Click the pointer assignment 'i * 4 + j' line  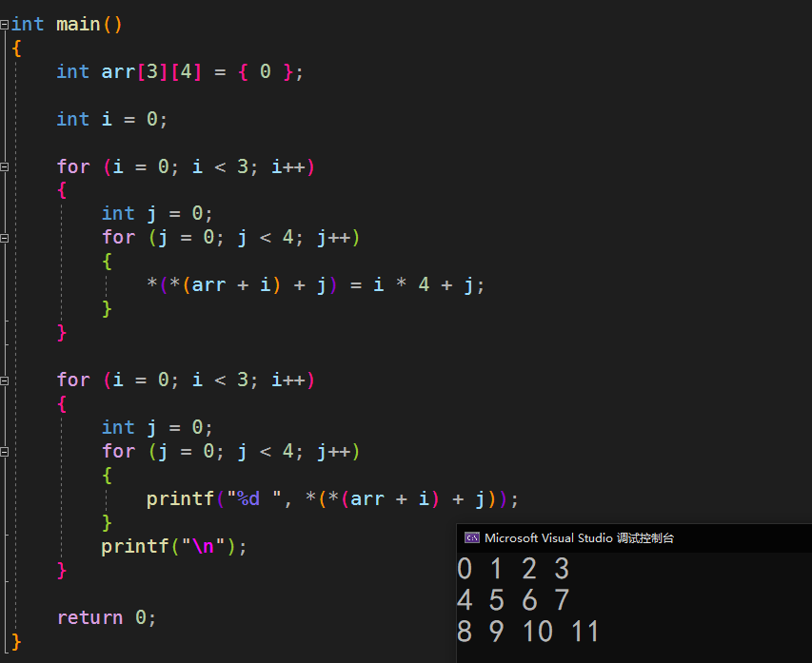click(x=315, y=284)
